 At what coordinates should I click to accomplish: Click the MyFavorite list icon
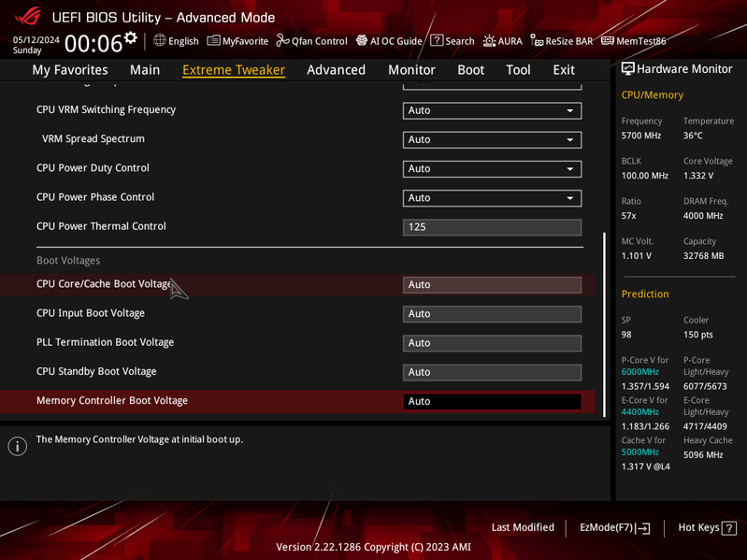point(213,41)
